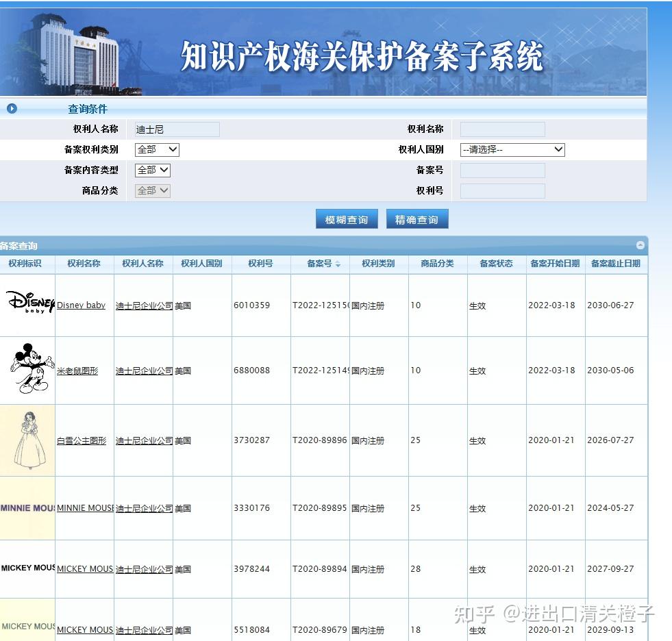This screenshot has height=641, width=672.
Task: Click the circular arrow icon beside 查询条件
Action: tap(12, 109)
